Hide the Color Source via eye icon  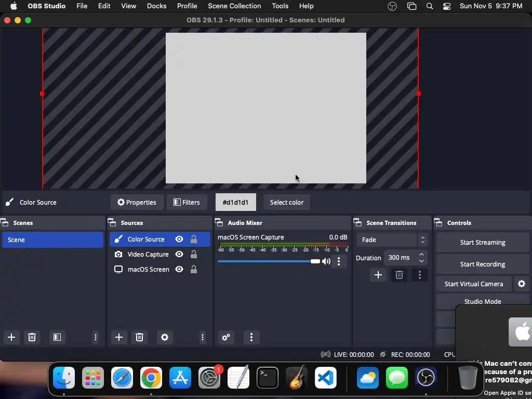click(x=179, y=239)
